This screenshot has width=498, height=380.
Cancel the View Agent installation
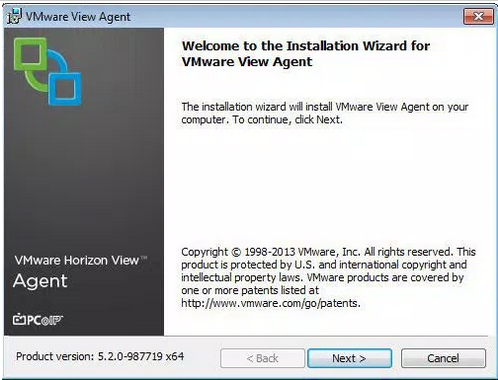(443, 358)
